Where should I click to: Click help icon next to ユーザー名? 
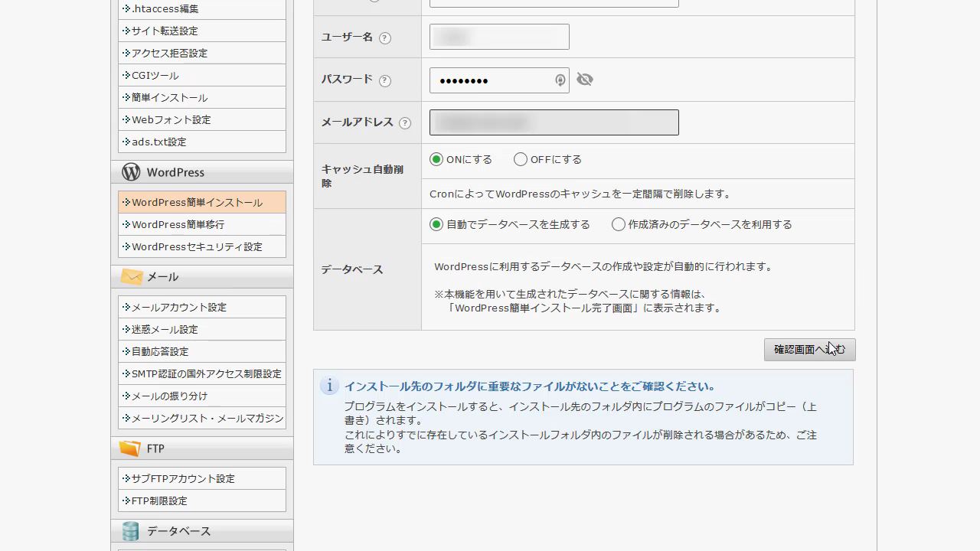click(385, 38)
